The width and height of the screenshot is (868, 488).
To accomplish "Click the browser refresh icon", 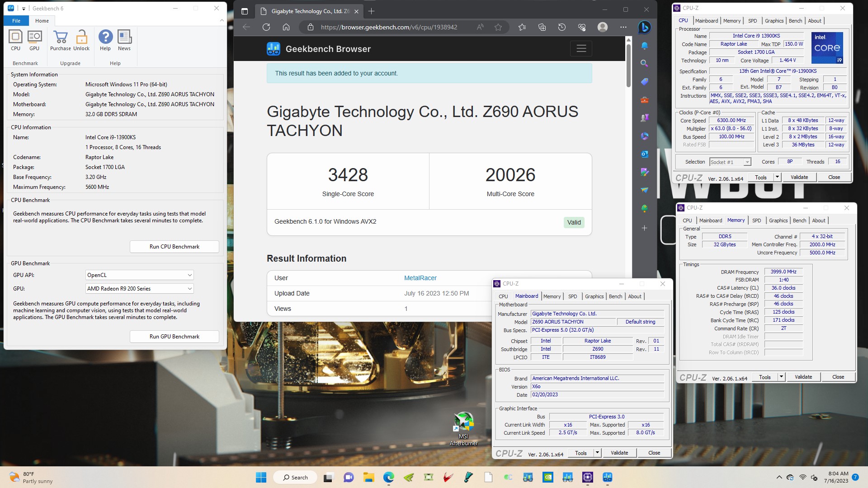I will 266,27.
